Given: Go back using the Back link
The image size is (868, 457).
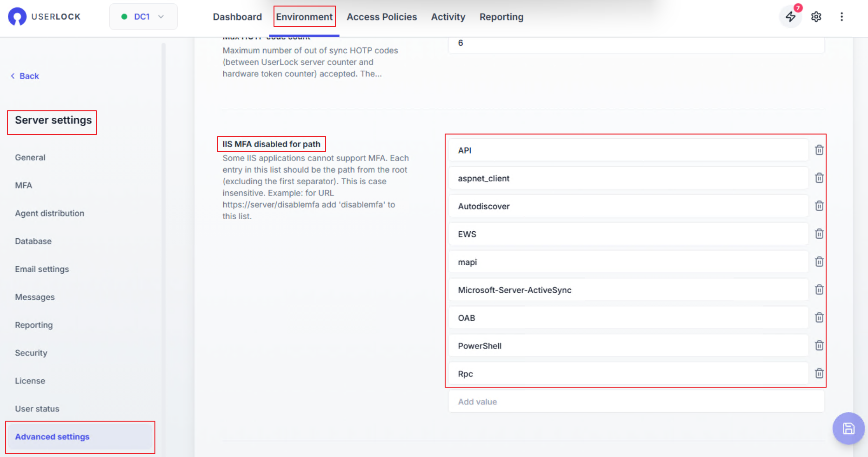Looking at the screenshot, I should (25, 76).
